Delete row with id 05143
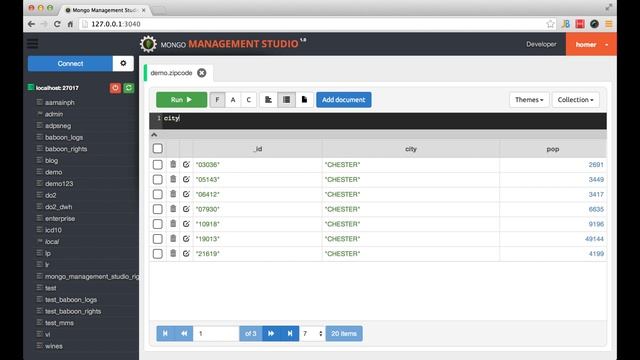The image size is (640, 360). 173,179
